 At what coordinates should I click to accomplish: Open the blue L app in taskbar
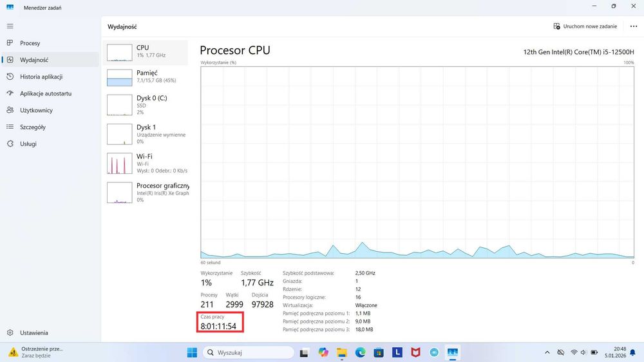(397, 352)
